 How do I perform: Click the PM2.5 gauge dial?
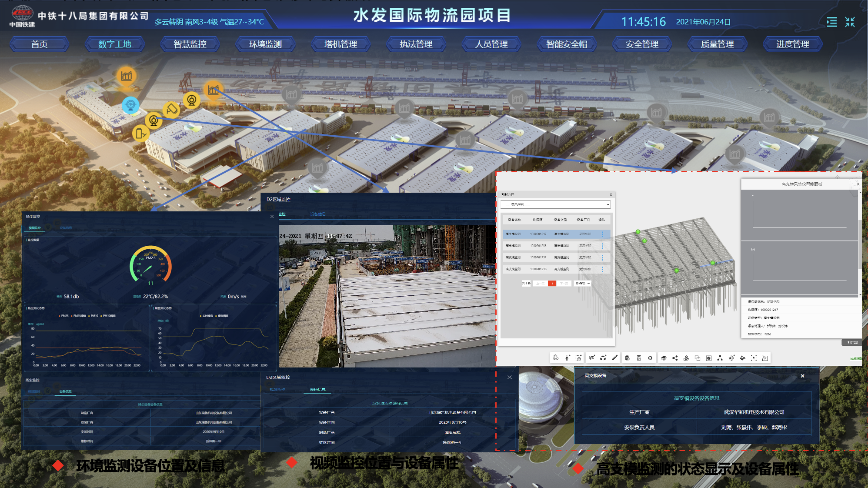click(x=150, y=265)
